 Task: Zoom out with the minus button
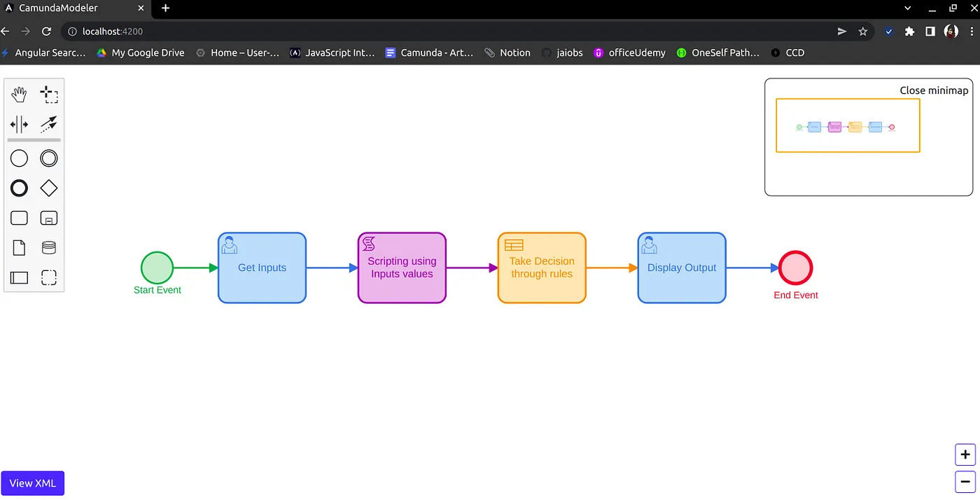965,482
